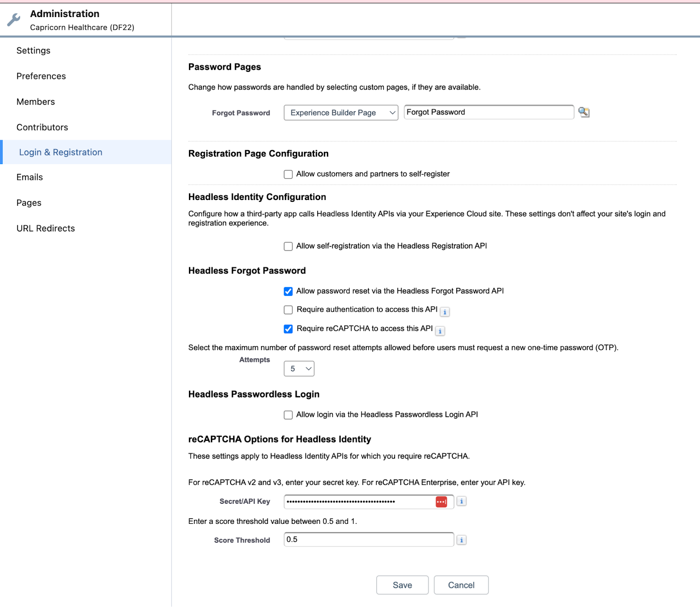
Task: Click the Save button
Action: point(402,585)
